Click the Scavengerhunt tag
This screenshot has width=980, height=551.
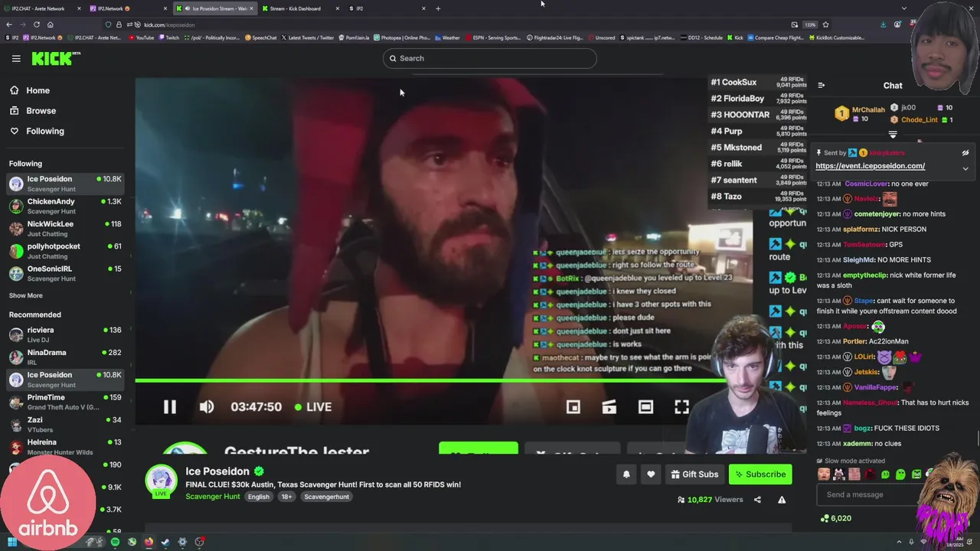pyautogui.click(x=326, y=497)
